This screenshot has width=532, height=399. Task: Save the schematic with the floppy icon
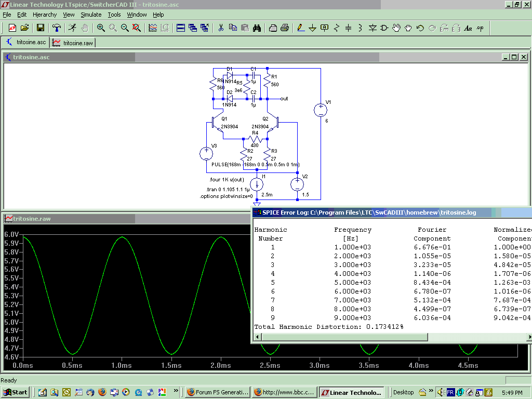41,28
